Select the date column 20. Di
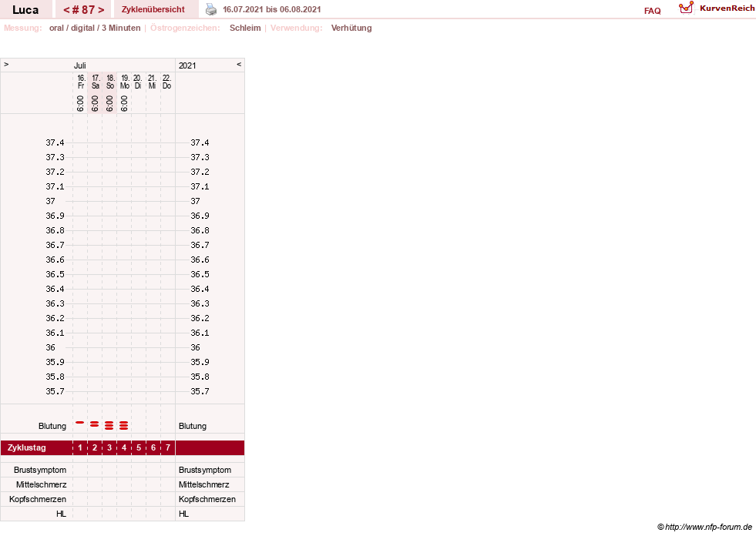The height and width of the screenshot is (536, 756). pos(138,82)
